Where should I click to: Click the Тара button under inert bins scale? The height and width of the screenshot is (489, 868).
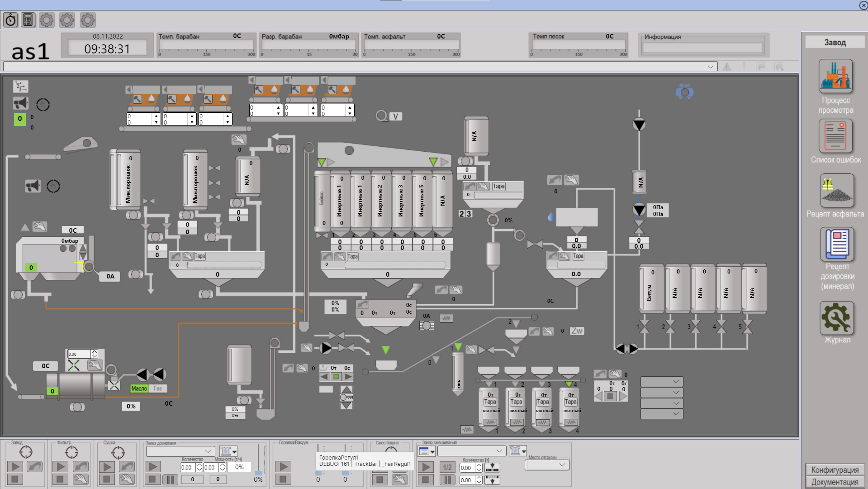point(353,256)
